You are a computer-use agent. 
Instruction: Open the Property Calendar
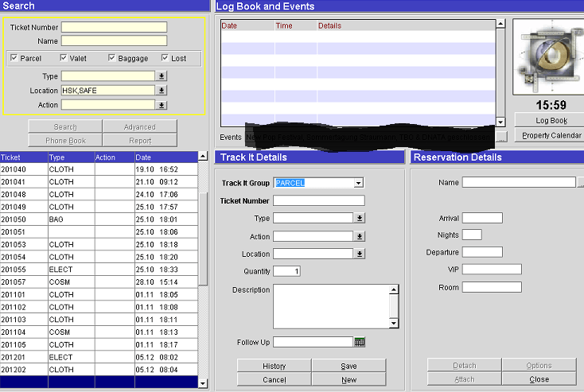click(x=551, y=135)
